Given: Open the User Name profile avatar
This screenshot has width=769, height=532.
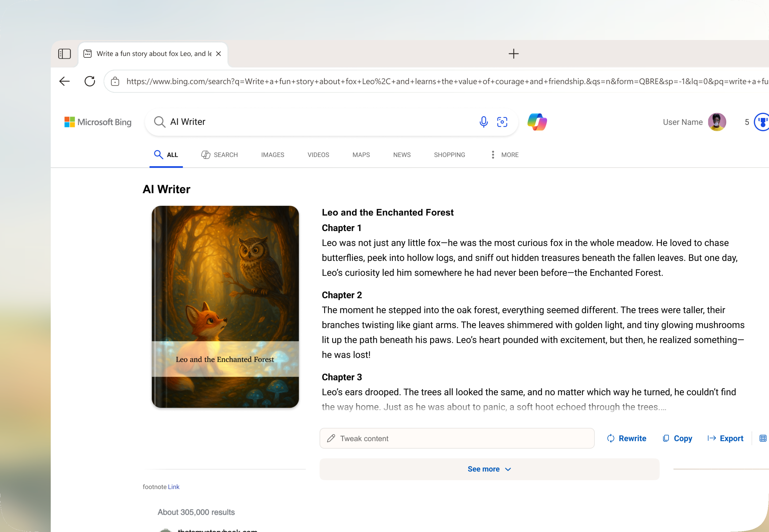Looking at the screenshot, I should pos(717,122).
